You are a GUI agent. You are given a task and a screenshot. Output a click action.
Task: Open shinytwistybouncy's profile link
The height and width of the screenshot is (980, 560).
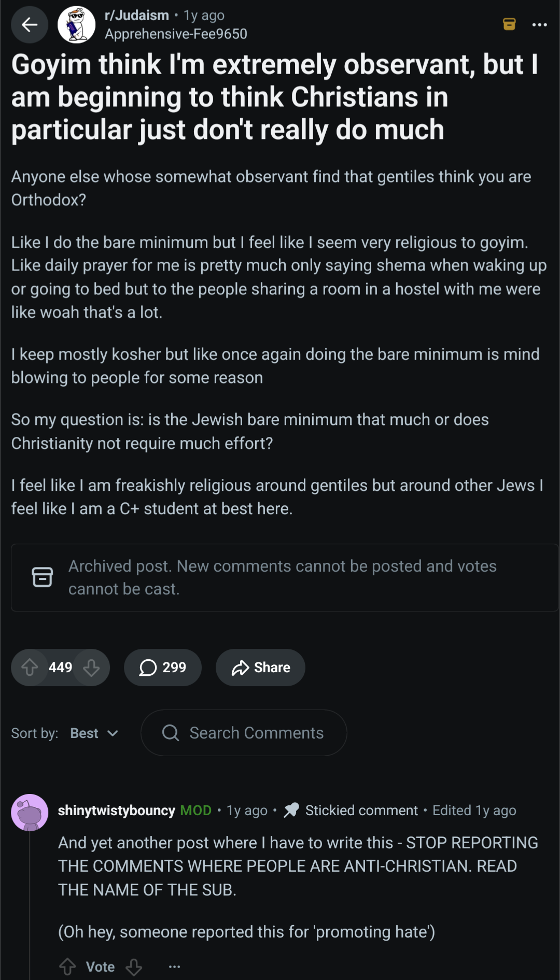coord(116,811)
